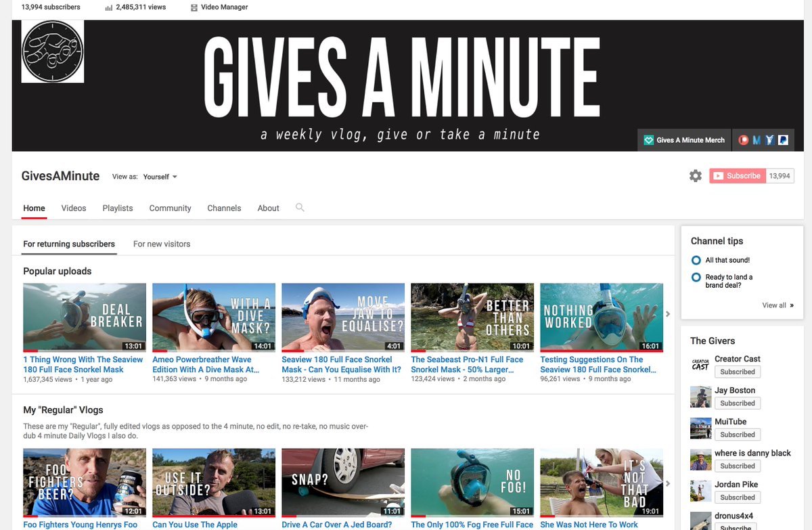Open the Patreon link icon in banner

[744, 140]
